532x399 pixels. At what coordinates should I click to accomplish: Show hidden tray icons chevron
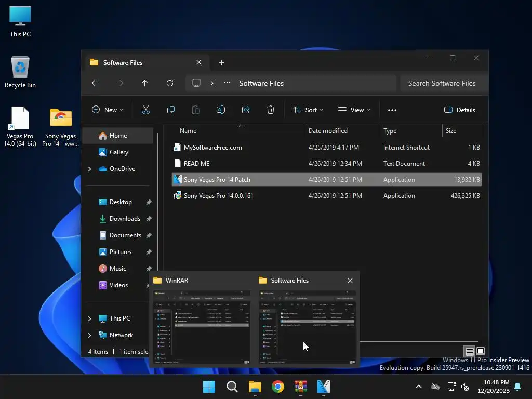419,387
